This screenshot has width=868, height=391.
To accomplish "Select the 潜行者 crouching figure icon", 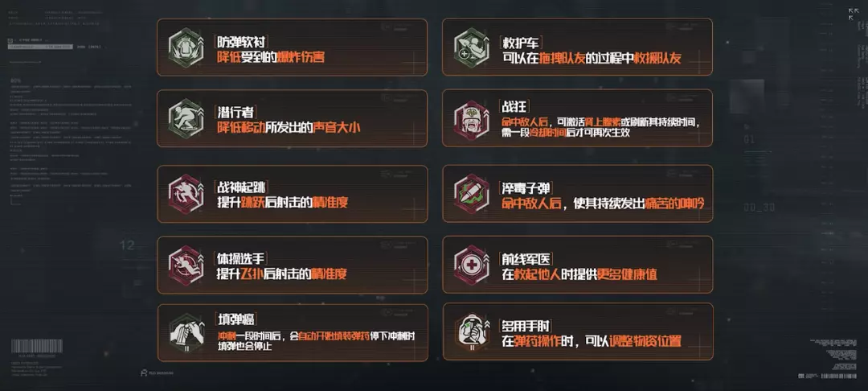I will 186,118.
